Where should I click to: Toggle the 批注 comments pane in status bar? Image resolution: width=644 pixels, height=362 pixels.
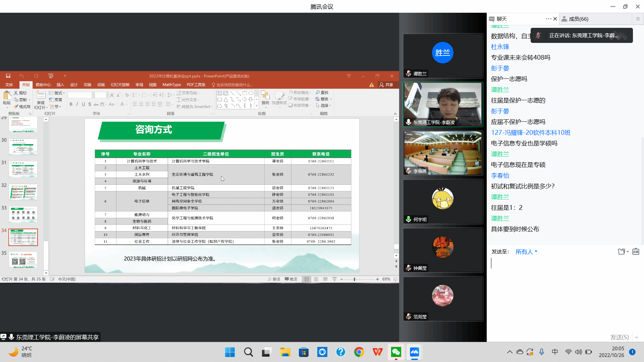(291, 279)
